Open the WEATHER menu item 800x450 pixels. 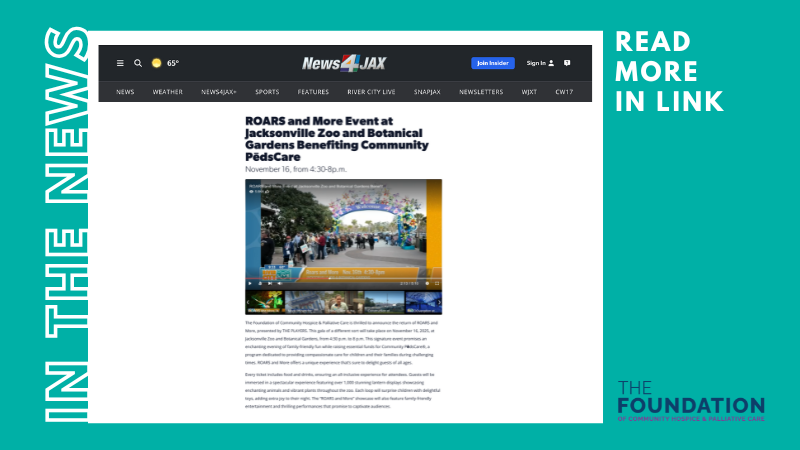167,91
